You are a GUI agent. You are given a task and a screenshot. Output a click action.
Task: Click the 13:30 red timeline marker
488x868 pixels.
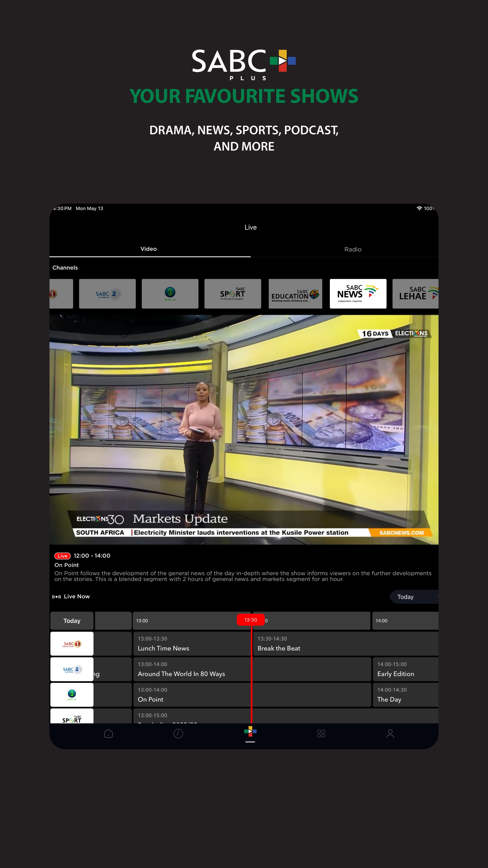pos(251,620)
